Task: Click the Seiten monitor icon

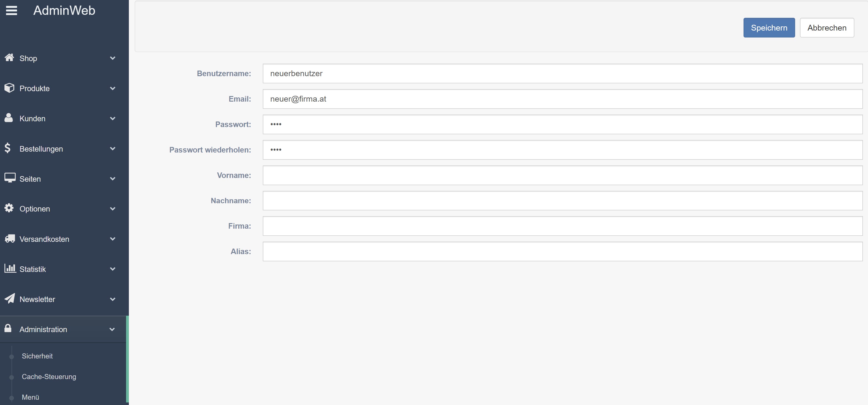Action: [10, 178]
